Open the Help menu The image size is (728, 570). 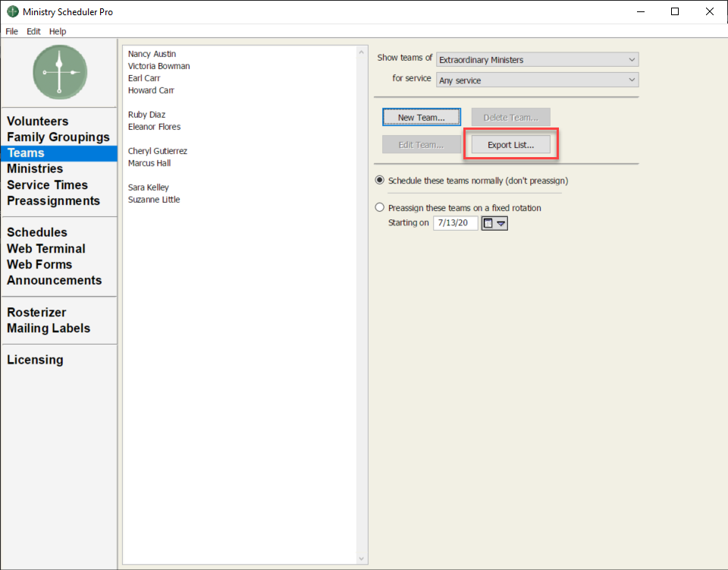(58, 31)
